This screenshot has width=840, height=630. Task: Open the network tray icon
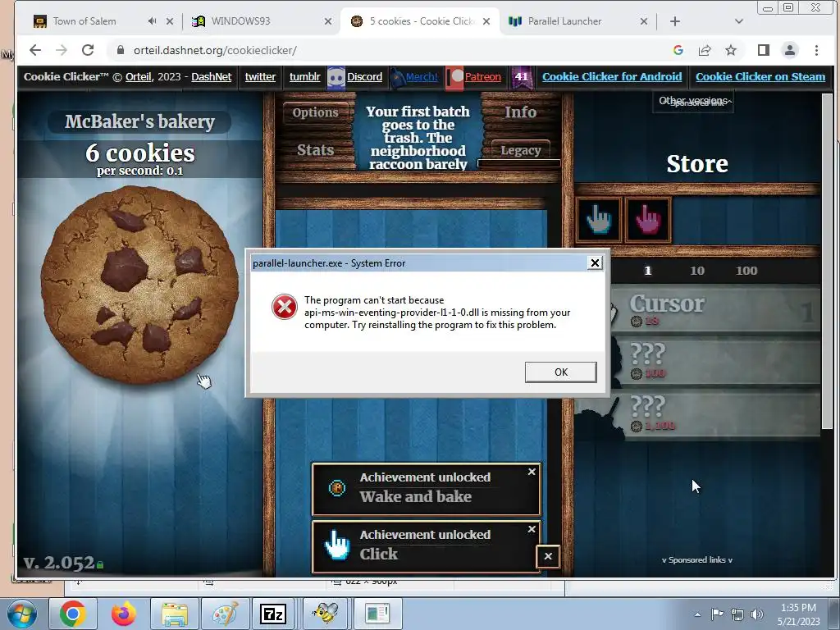point(737,614)
